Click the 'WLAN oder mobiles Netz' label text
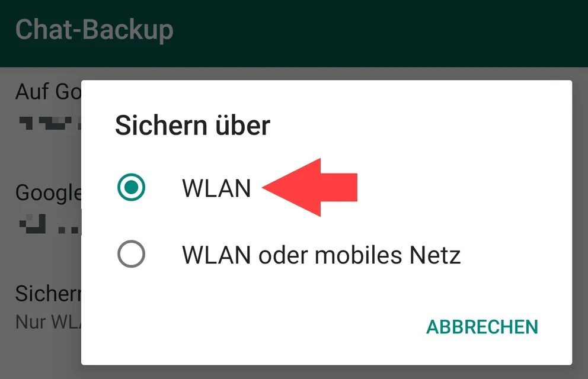This screenshot has height=379, width=588. tap(321, 255)
